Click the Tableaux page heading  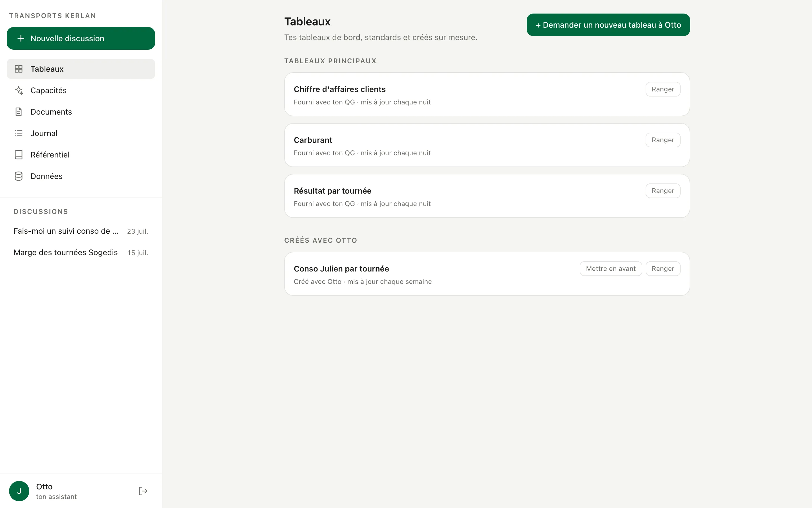pos(307,21)
